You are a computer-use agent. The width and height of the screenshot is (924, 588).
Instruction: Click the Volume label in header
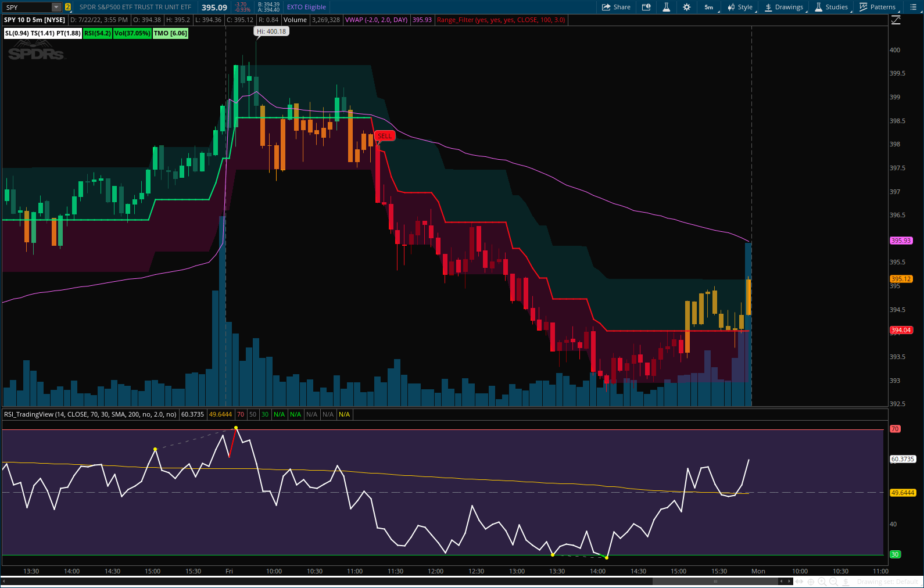point(295,20)
